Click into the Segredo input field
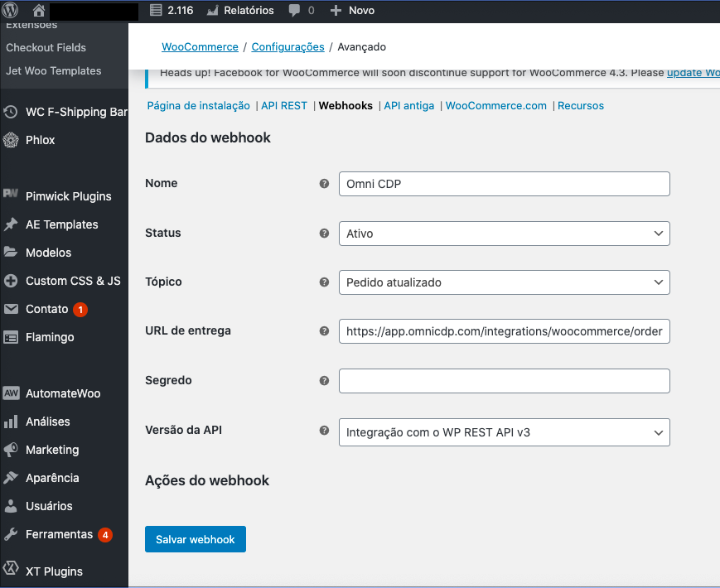The width and height of the screenshot is (720, 588). pyautogui.click(x=504, y=381)
